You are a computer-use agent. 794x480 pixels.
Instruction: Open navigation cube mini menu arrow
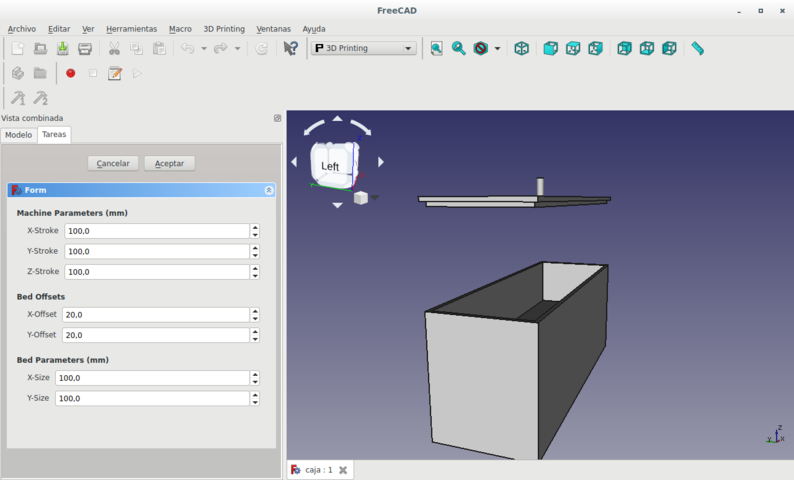click(375, 197)
